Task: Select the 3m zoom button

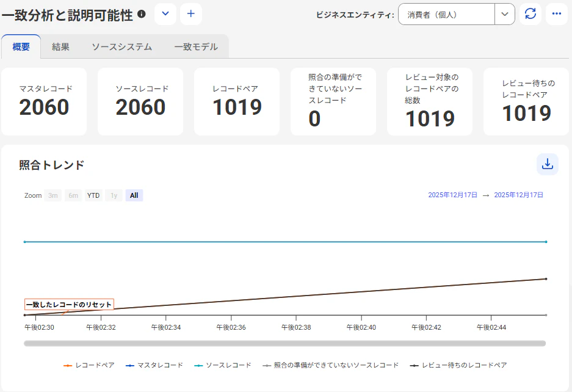Action: coord(53,195)
